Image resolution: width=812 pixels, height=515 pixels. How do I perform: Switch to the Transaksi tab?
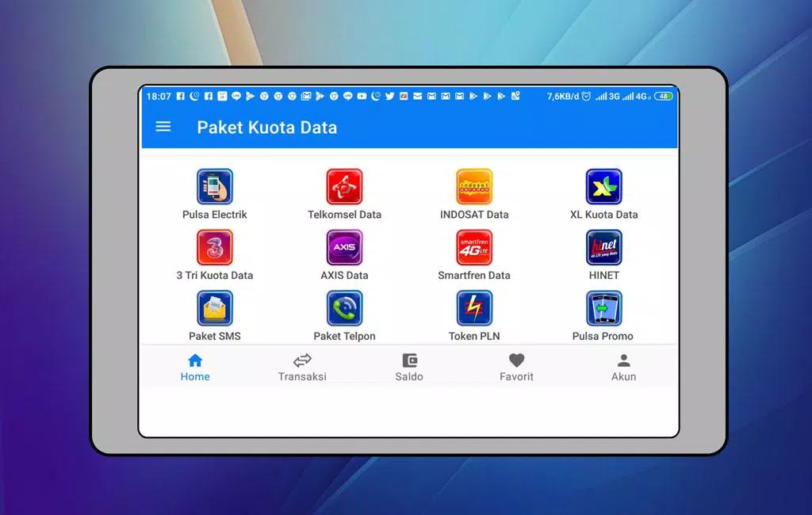point(302,368)
